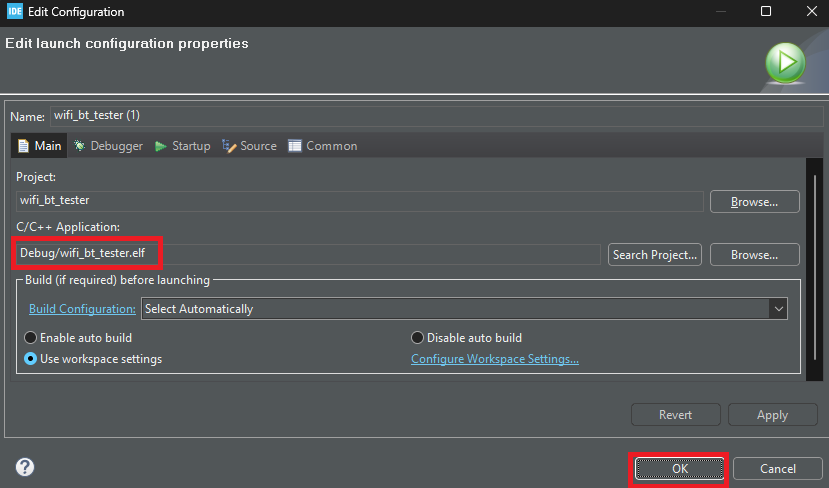The width and height of the screenshot is (829, 488).
Task: Click the vertical scrollbar in the tab panel
Action: pyautogui.click(x=813, y=270)
